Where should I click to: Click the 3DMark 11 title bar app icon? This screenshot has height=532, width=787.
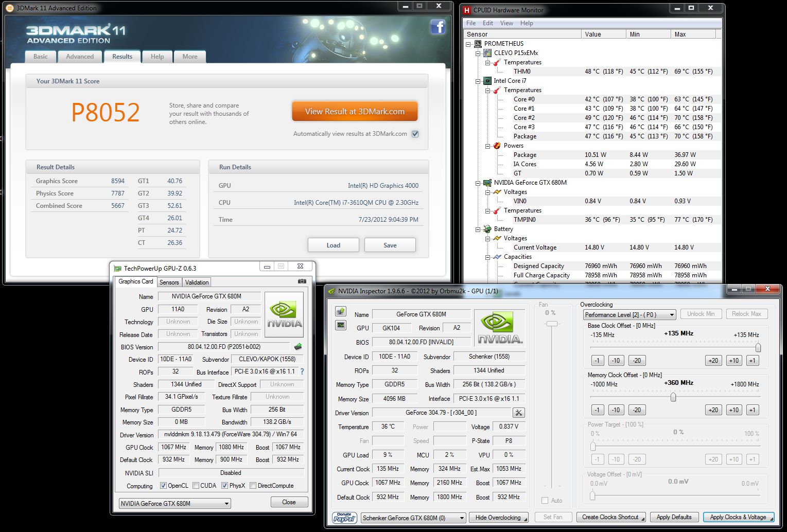(10, 8)
